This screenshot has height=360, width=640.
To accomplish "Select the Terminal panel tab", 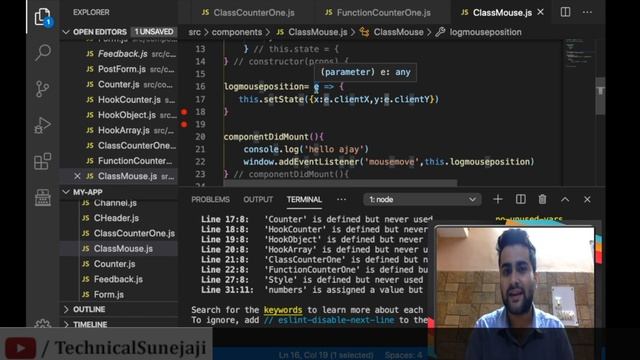I will point(304,200).
